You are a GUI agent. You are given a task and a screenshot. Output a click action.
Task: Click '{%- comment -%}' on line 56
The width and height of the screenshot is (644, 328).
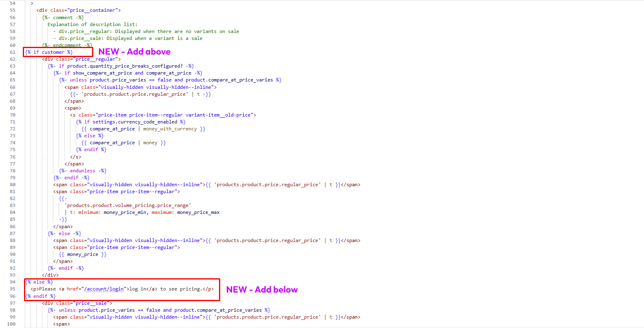click(x=63, y=18)
